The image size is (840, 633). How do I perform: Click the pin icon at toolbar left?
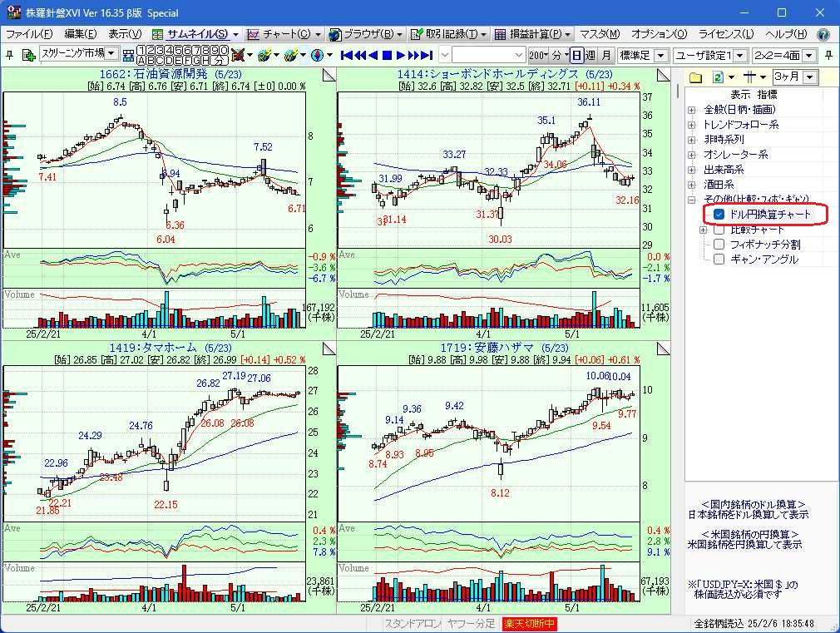pyautogui.click(x=10, y=55)
